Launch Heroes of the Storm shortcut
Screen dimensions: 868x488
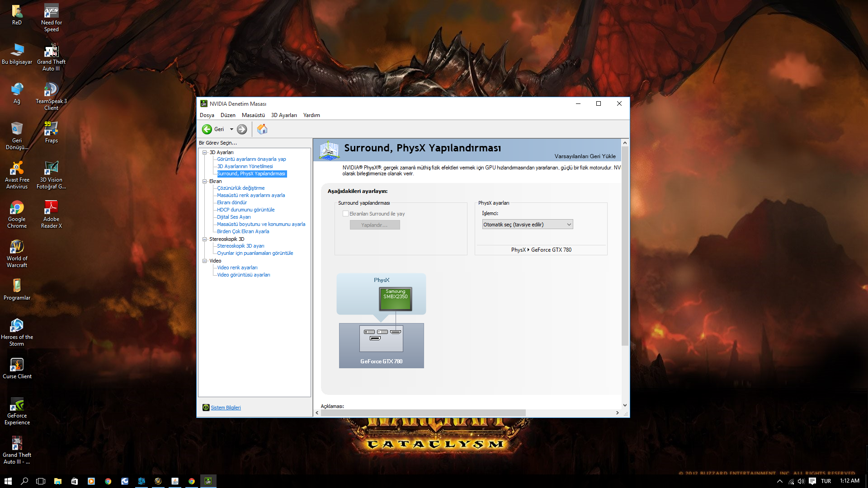(17, 333)
